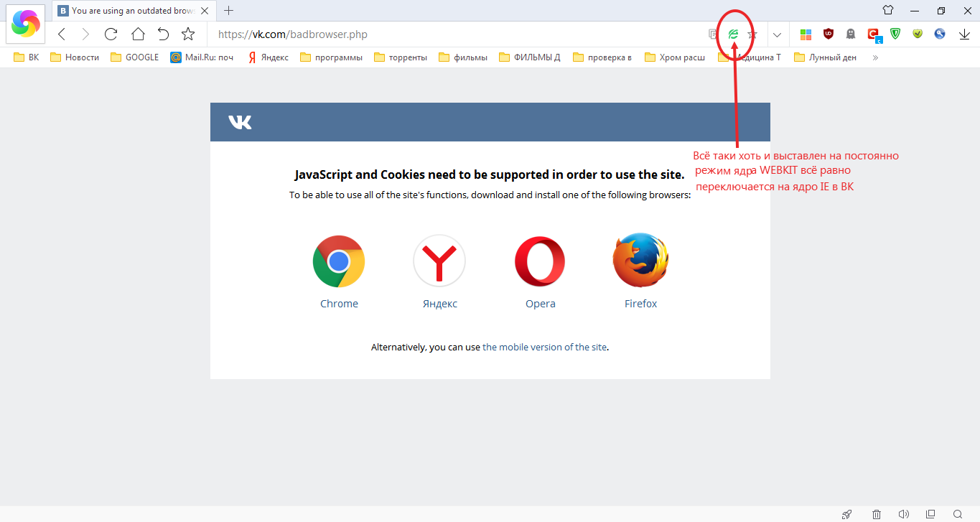Open the blue key extension icon
Viewport: 980px width, 522px height.
[940, 34]
